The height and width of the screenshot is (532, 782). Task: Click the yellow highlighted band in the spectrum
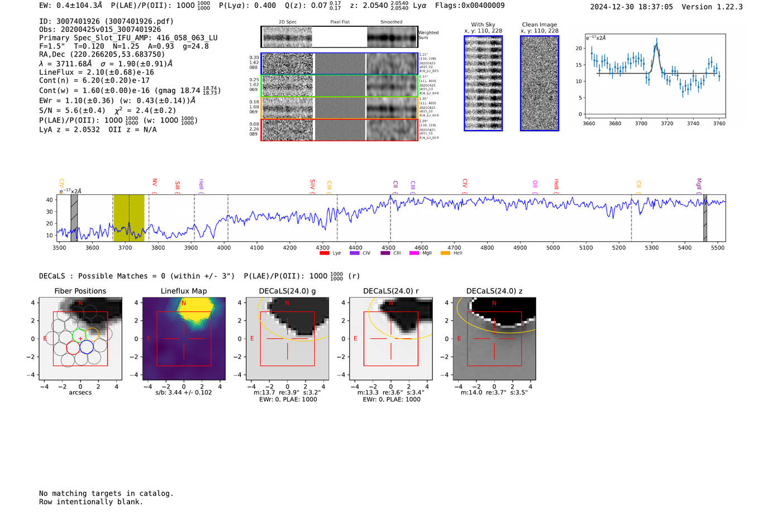129,218
